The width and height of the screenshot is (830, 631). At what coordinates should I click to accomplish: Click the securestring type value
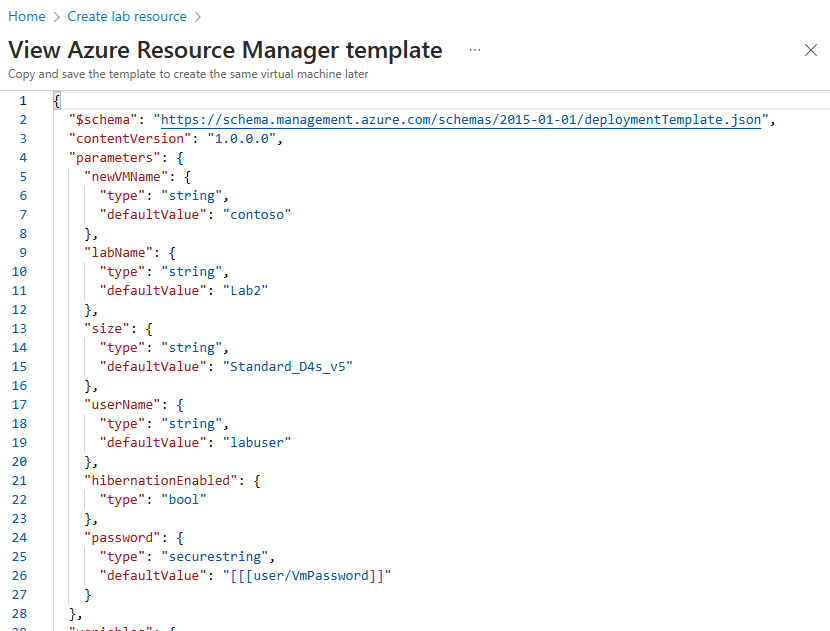[215, 556]
